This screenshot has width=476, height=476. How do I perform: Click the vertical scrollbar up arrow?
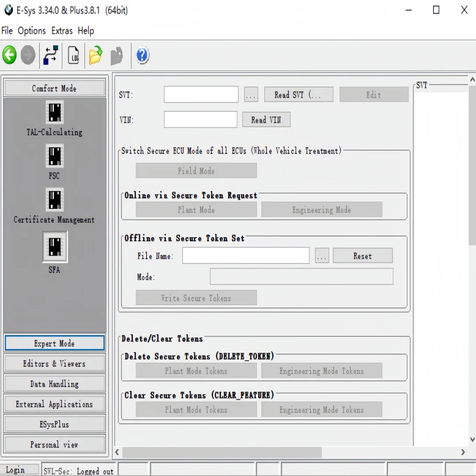[x=472, y=80]
